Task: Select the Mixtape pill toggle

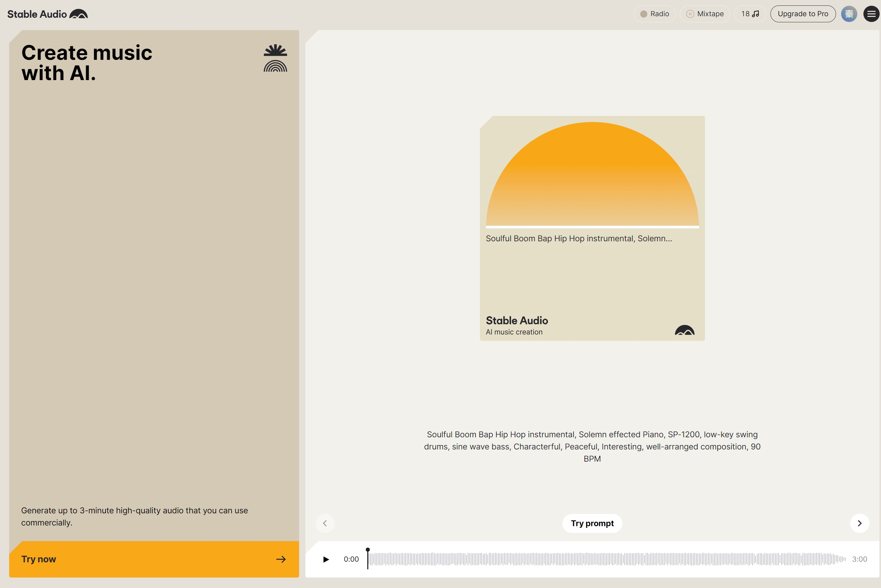Action: tap(704, 14)
